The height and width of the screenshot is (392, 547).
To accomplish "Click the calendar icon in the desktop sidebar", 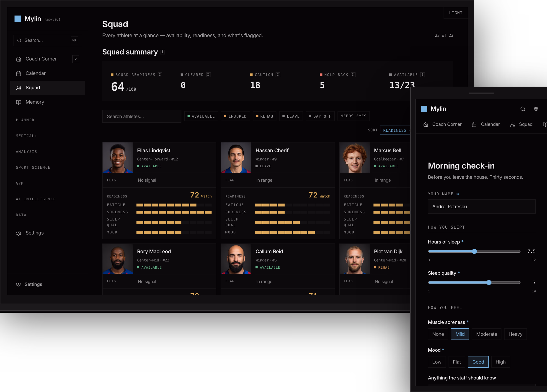I will click(18, 73).
